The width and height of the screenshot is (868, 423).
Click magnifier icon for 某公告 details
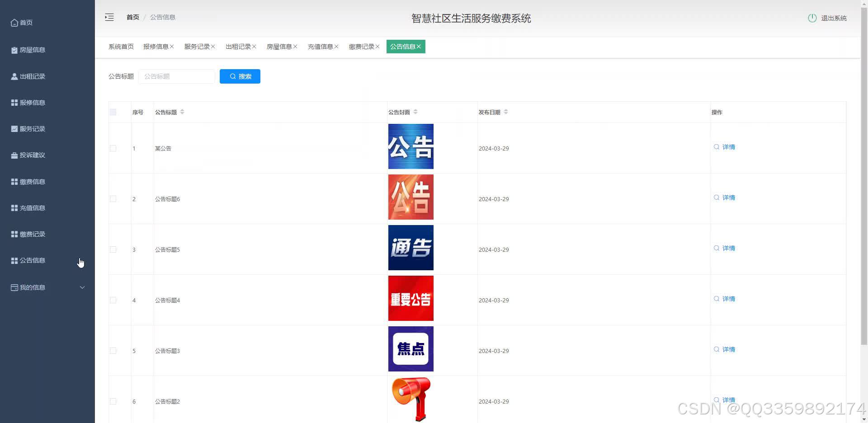[x=717, y=147]
